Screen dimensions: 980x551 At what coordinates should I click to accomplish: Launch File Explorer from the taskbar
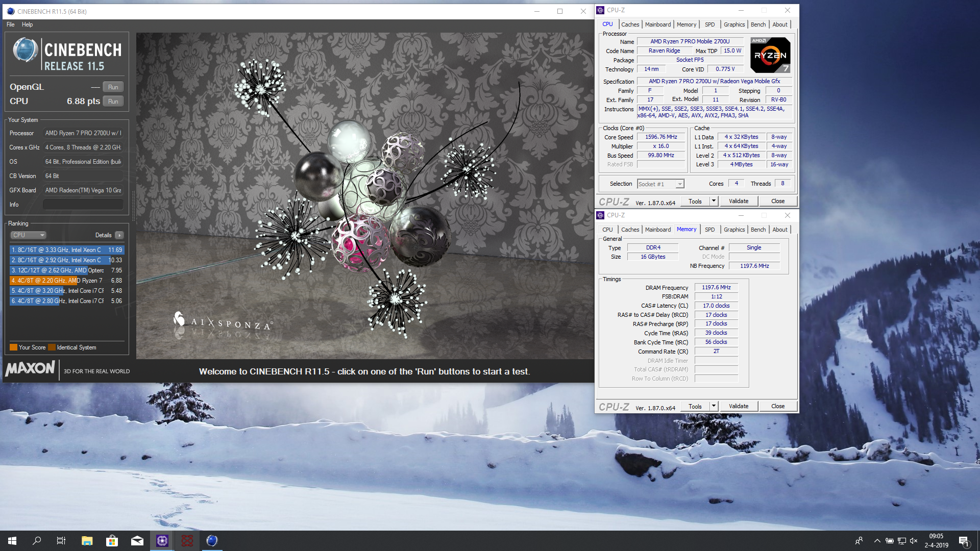(x=87, y=541)
